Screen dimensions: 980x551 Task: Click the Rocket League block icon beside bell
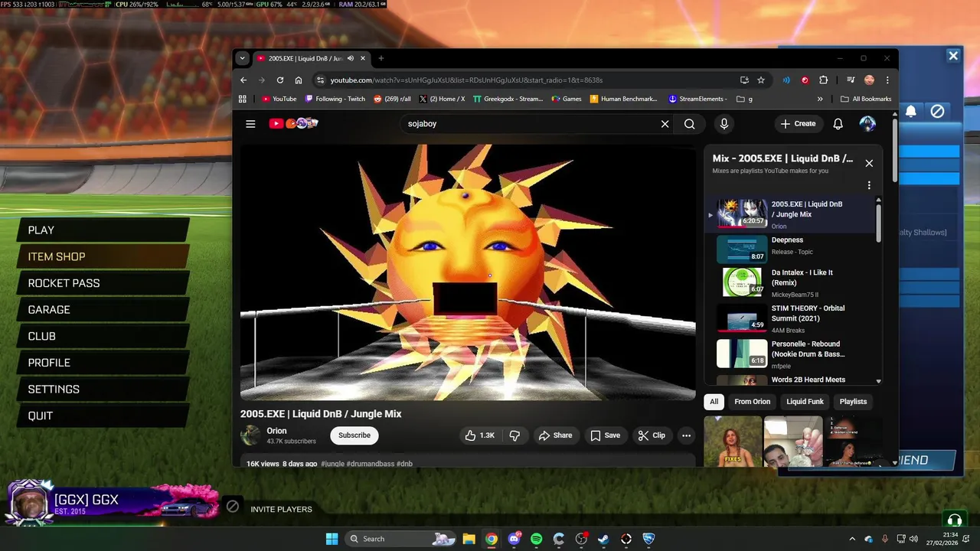coord(937,111)
